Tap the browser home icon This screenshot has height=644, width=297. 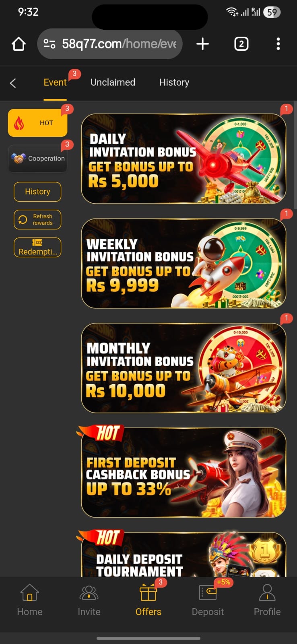click(x=19, y=44)
